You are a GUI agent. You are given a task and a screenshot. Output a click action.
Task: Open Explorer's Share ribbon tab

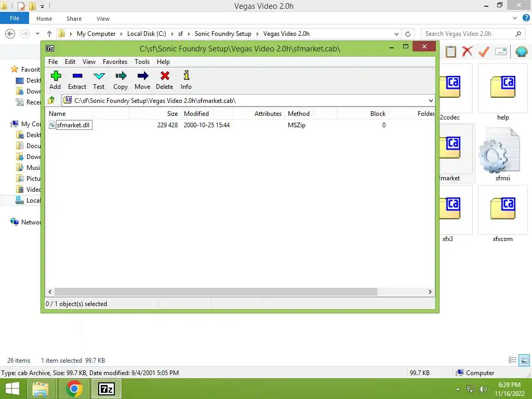[74, 19]
